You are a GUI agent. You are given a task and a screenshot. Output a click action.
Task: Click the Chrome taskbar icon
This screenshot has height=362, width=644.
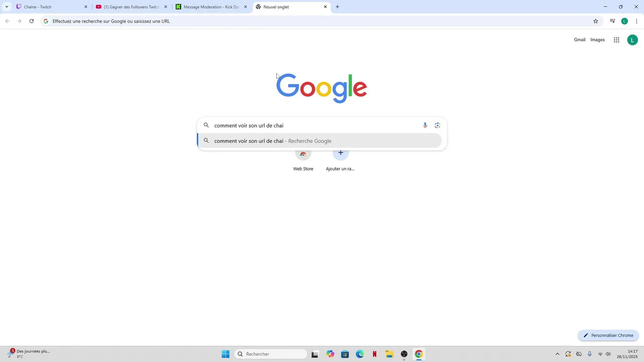[419, 354]
